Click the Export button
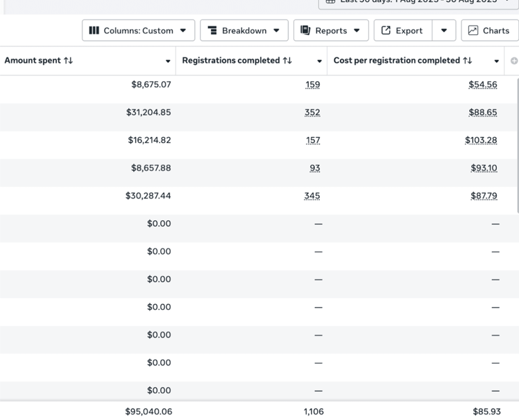This screenshot has height=420, width=519. point(403,30)
